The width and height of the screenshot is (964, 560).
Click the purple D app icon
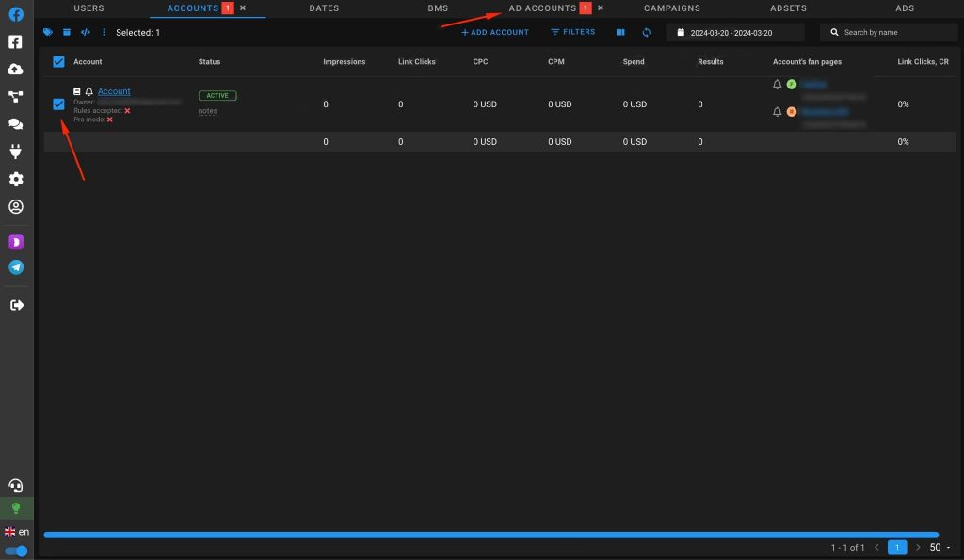[16, 242]
